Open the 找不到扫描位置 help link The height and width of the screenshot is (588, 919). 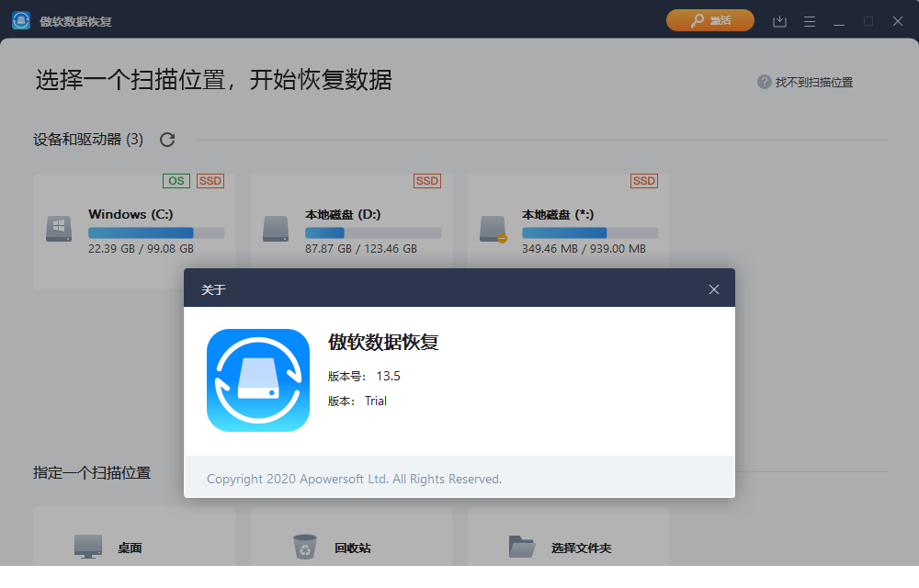point(816,82)
